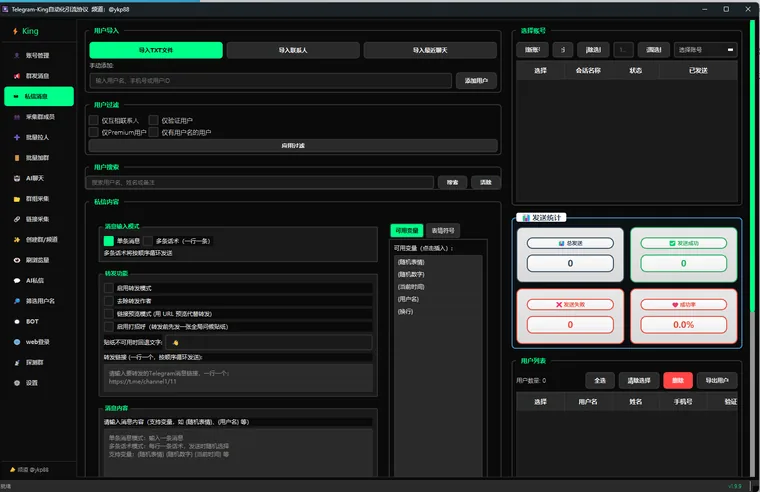The image size is (760, 492).
Task: Open AI私信 speech bubble sidebar icon
Action: 17,281
